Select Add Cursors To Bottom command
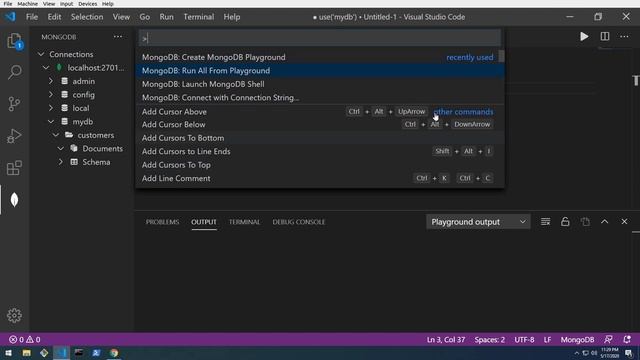Viewport: 640px width, 360px height. click(x=320, y=138)
